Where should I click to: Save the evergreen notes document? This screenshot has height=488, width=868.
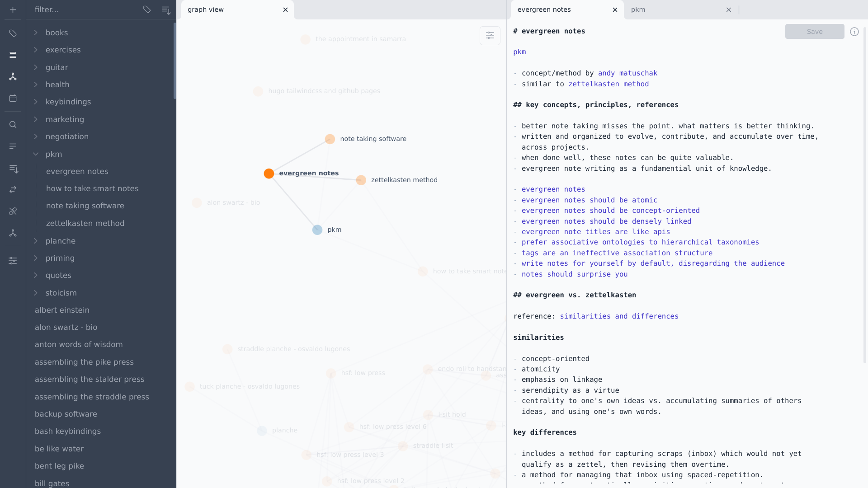click(814, 31)
